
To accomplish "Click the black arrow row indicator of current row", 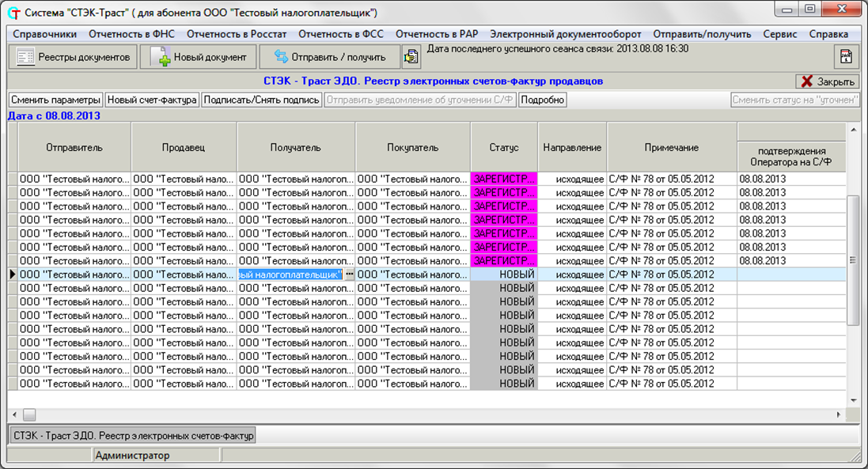I will point(13,274).
